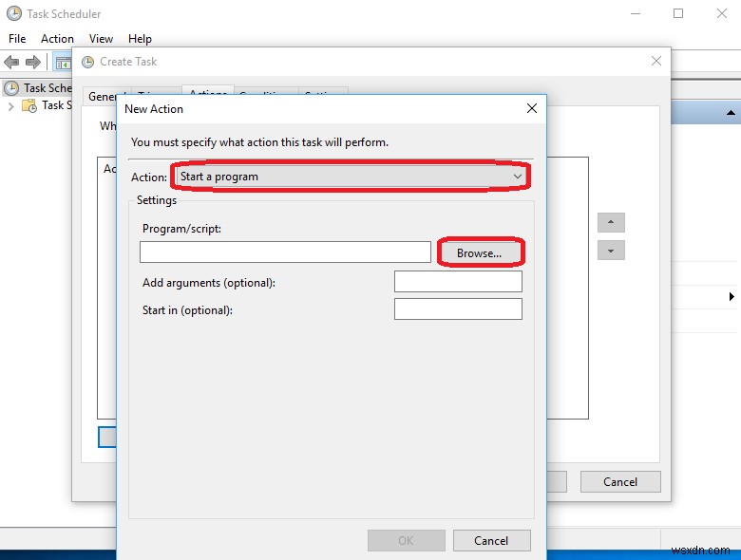Viewport: 741px width, 560px height.
Task: Open the File menu
Action: pos(17,39)
